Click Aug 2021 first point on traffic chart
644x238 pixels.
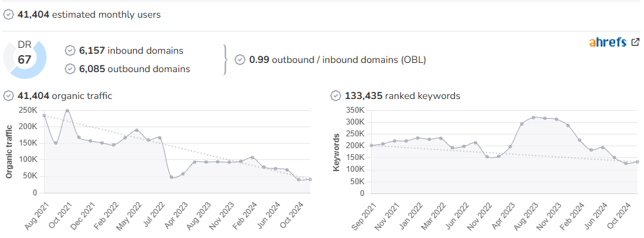[44, 115]
